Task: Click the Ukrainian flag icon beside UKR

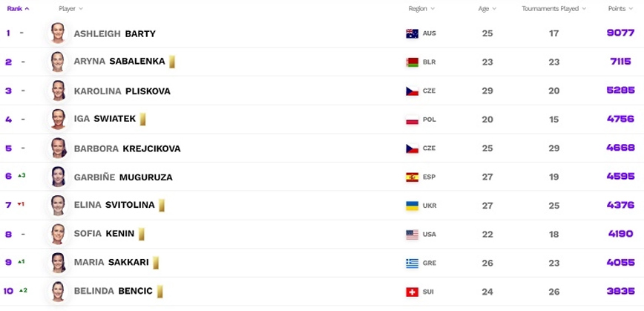Action: pyautogui.click(x=412, y=206)
